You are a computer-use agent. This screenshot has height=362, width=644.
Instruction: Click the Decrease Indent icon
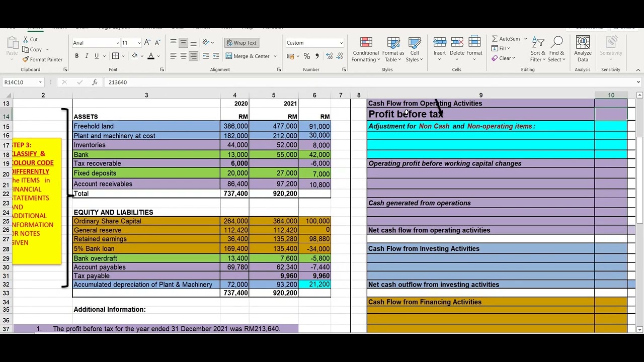(206, 56)
